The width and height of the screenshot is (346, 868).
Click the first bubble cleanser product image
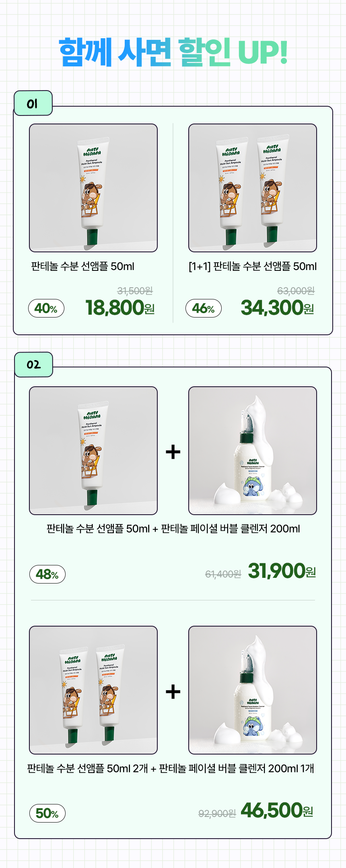point(253,451)
